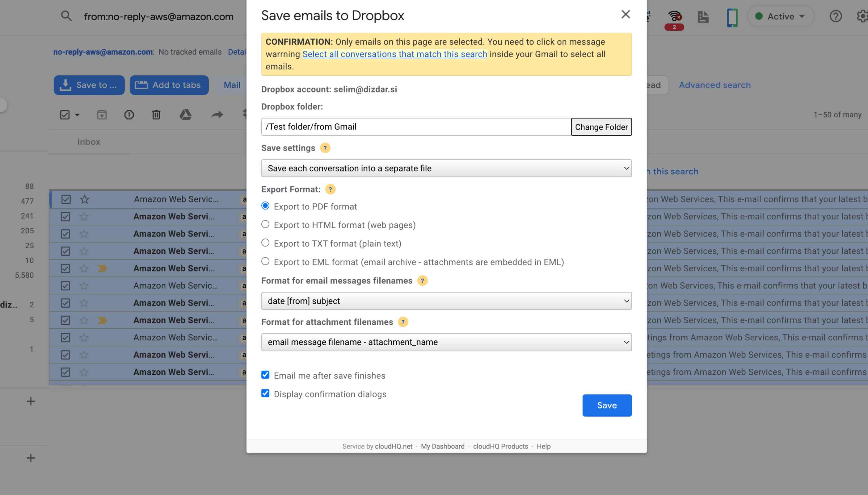The height and width of the screenshot is (495, 868).
Task: Click the attachment filenames help icon
Action: 403,322
